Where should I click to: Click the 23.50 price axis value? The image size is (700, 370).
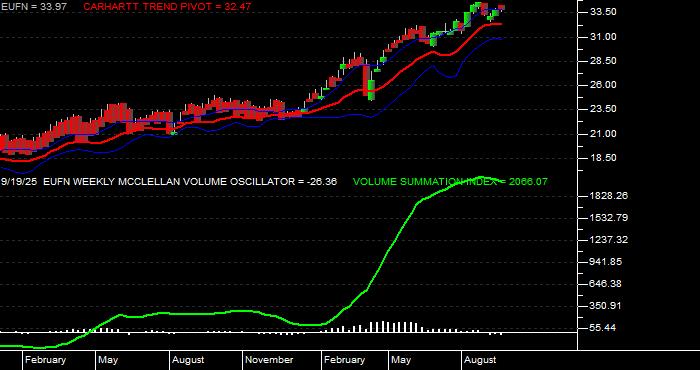(x=603, y=109)
